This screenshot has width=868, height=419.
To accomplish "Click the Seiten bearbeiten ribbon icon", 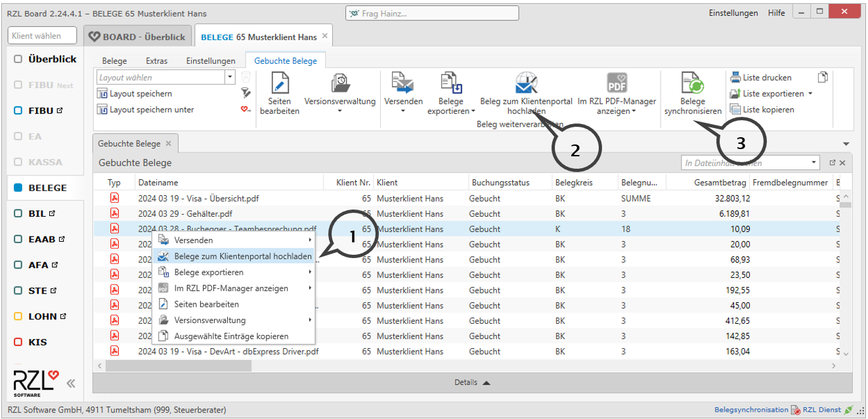I will [x=280, y=84].
